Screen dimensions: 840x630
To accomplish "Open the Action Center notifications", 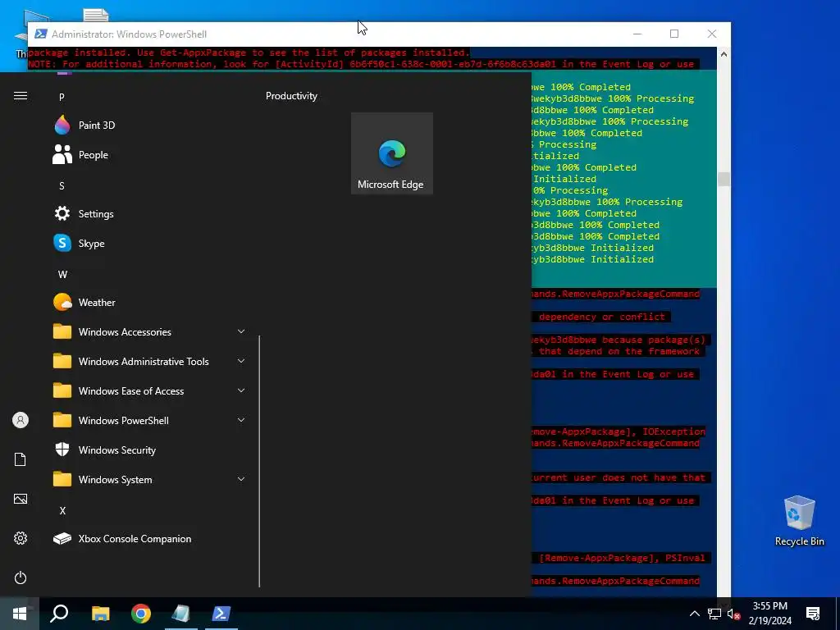I will pos(813,614).
